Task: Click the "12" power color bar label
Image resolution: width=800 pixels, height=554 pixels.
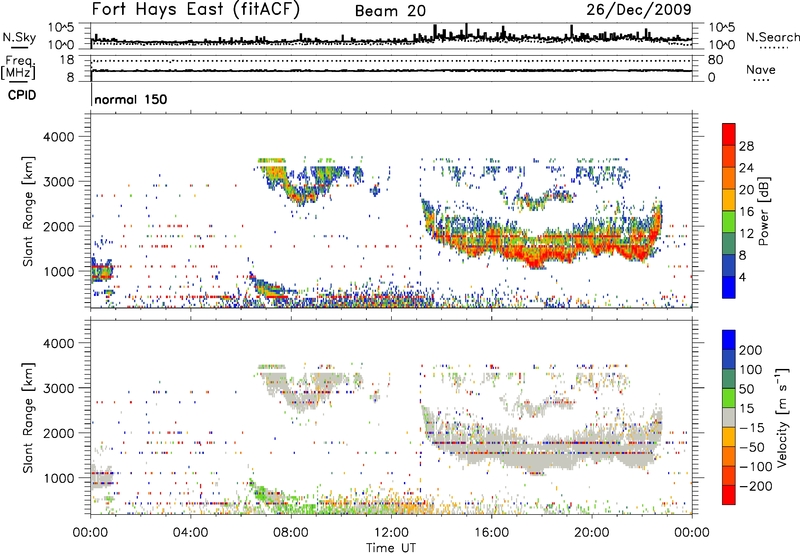Action: click(x=746, y=233)
